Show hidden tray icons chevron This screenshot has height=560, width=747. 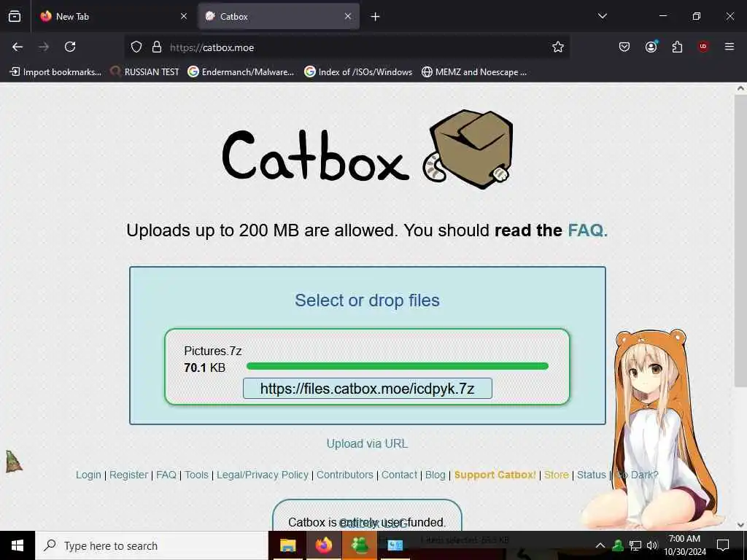coord(600,545)
